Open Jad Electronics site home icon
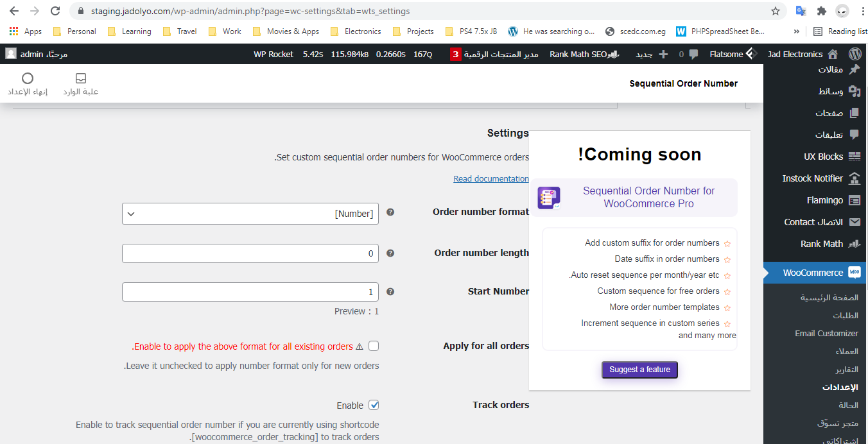Viewport: 868px width, 444px height. point(833,54)
